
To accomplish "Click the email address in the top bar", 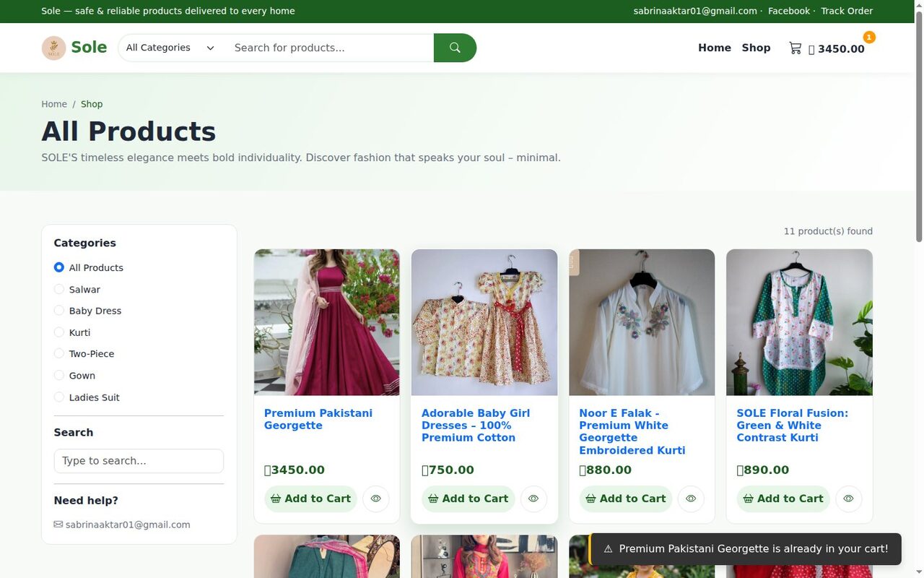I will point(695,11).
